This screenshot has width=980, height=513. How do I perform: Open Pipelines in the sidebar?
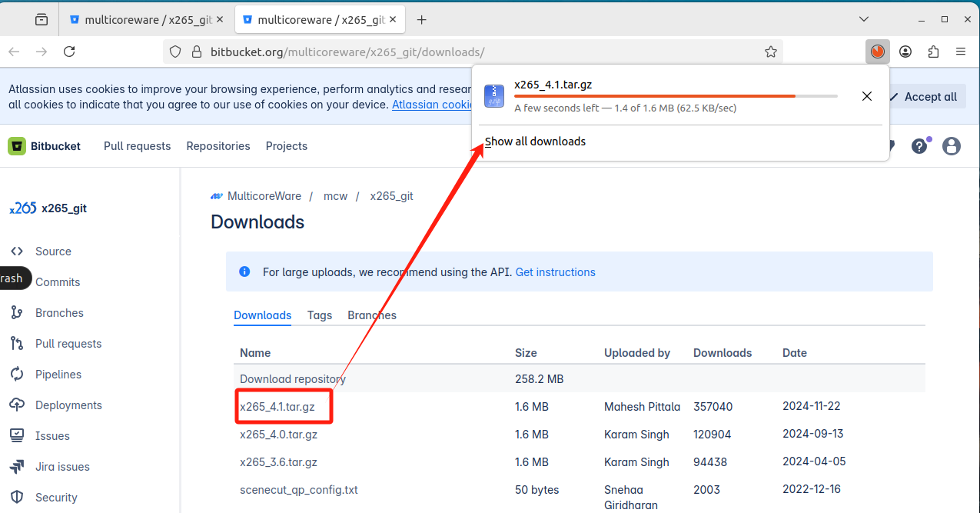click(x=58, y=375)
